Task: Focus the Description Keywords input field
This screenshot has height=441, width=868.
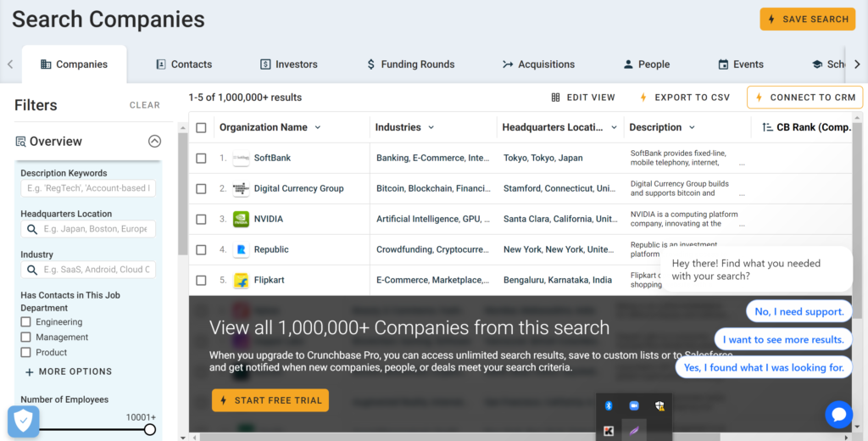Action: tap(88, 188)
